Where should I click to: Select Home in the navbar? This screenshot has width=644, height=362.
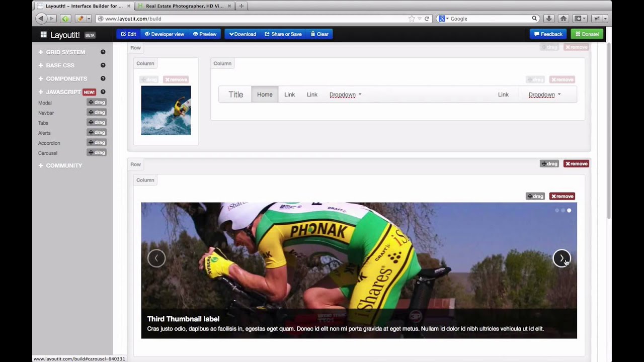click(x=265, y=95)
